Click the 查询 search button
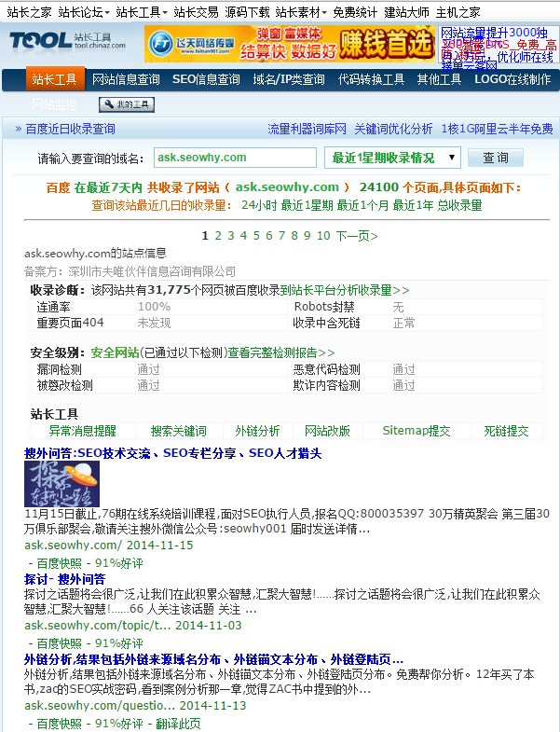The height and width of the screenshot is (732, 560). (x=496, y=158)
